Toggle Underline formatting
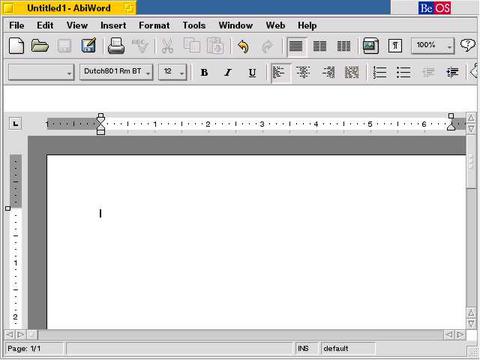Screen dimensions: 480x360 pyautogui.click(x=252, y=72)
